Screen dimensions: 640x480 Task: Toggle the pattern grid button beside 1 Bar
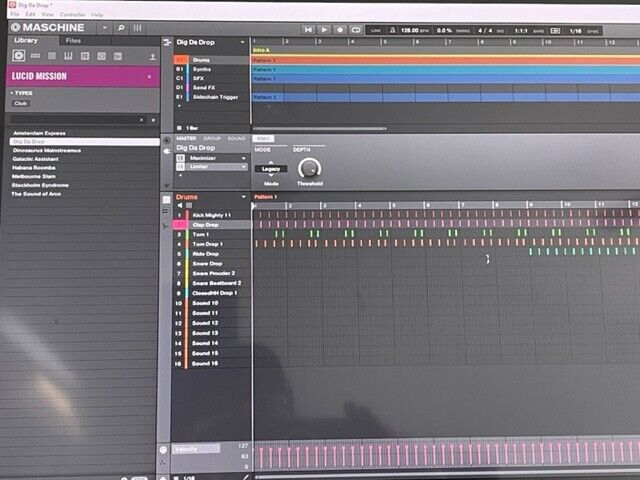[179, 128]
